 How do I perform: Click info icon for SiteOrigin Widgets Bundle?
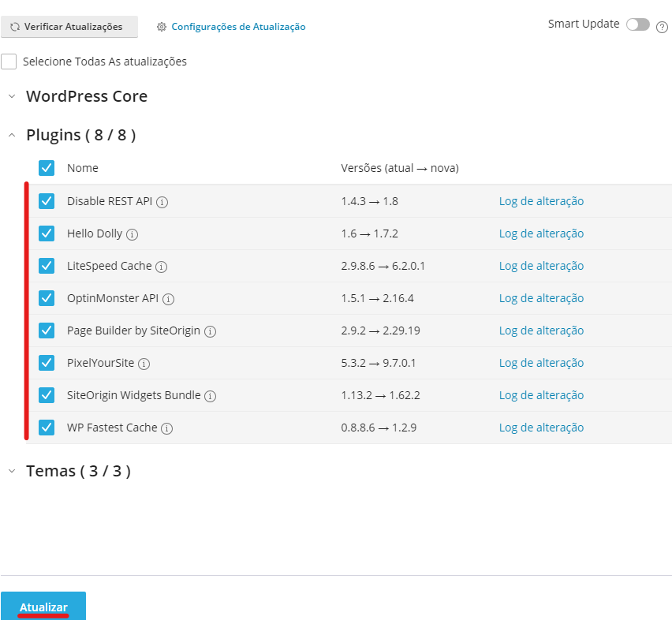pyautogui.click(x=210, y=396)
